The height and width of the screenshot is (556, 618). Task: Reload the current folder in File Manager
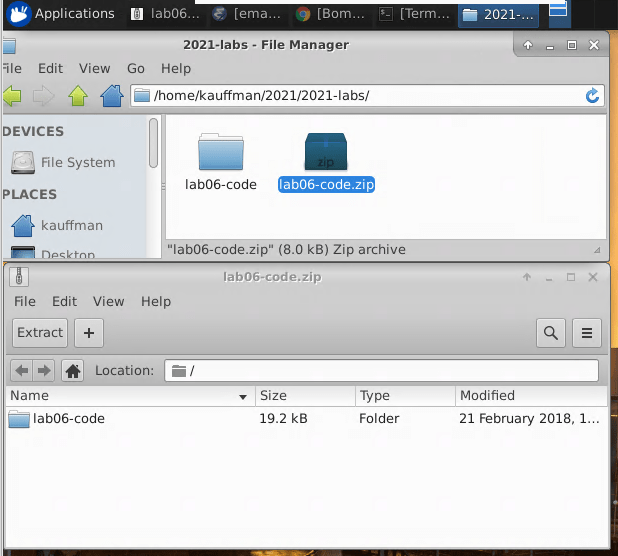pyautogui.click(x=592, y=96)
